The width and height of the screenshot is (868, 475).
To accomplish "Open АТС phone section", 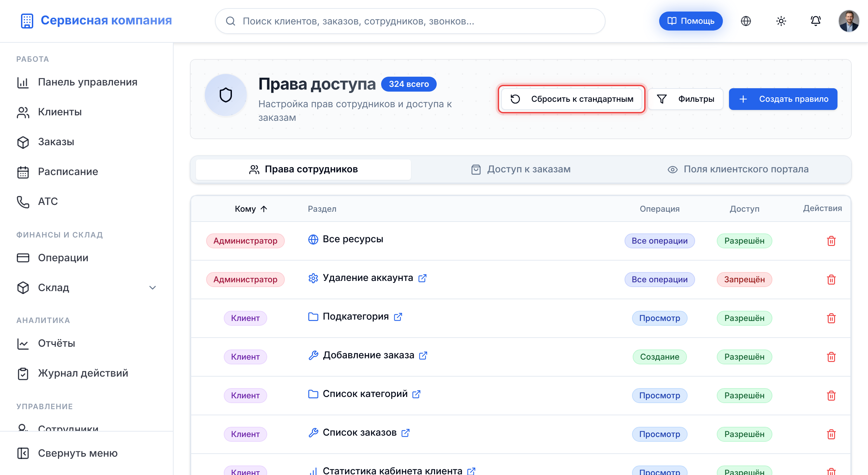I will click(86, 202).
